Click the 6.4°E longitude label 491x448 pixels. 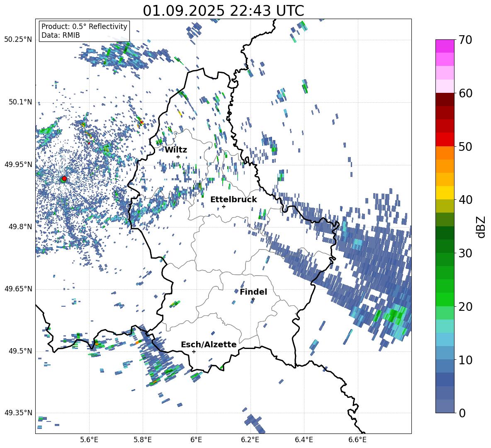point(304,440)
